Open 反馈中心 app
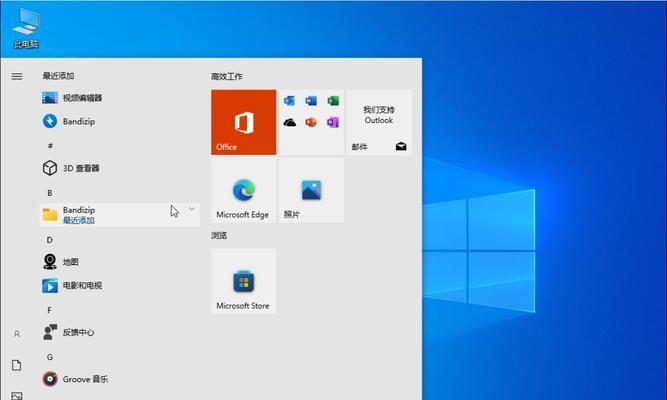Screen dimensions: 667x400 tap(120, 332)
